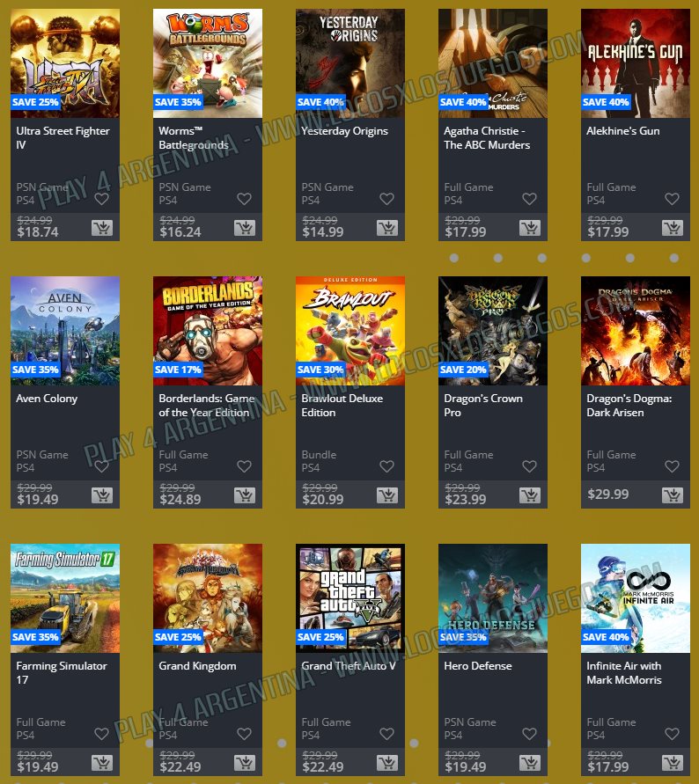
Task: Add Brawlout Deluxe Edition to cart
Action: pyautogui.click(x=387, y=495)
